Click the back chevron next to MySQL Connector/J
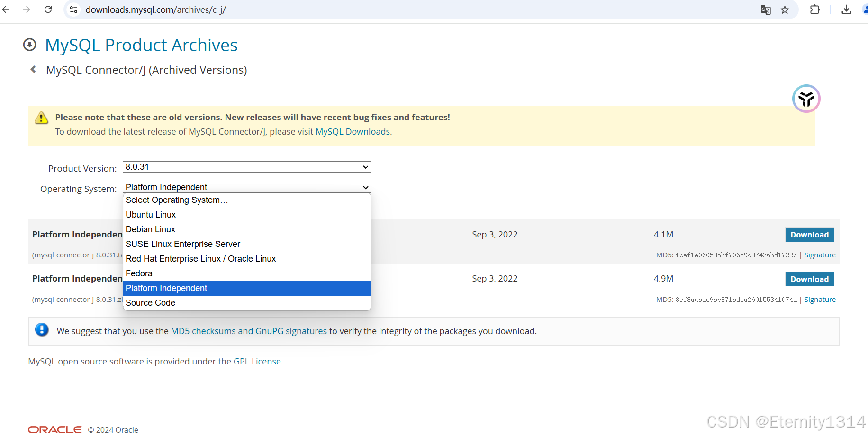Viewport: 868px width, 437px height. 33,69
